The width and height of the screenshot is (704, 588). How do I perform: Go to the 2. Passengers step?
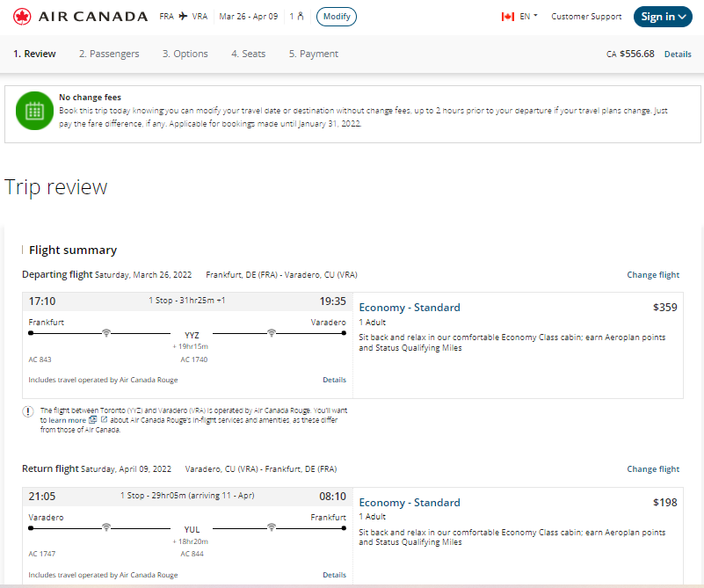109,54
